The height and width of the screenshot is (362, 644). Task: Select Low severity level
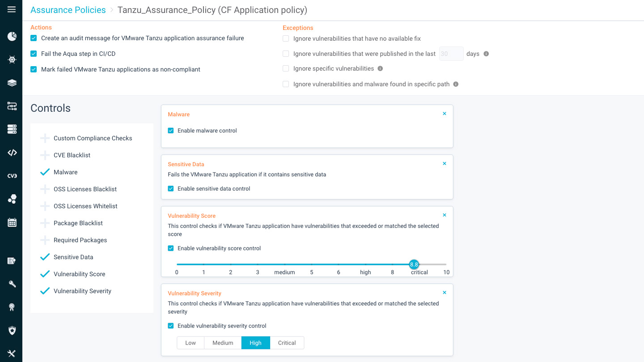pyautogui.click(x=191, y=343)
